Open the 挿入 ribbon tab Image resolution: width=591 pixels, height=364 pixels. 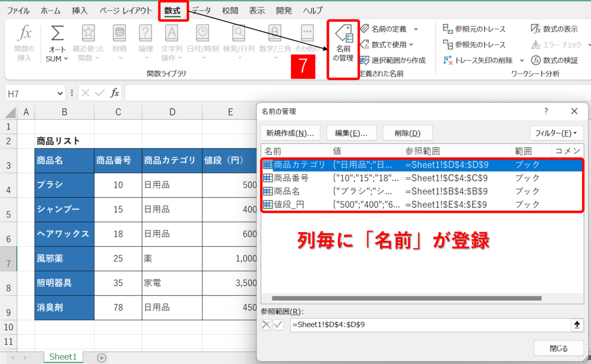(x=80, y=10)
